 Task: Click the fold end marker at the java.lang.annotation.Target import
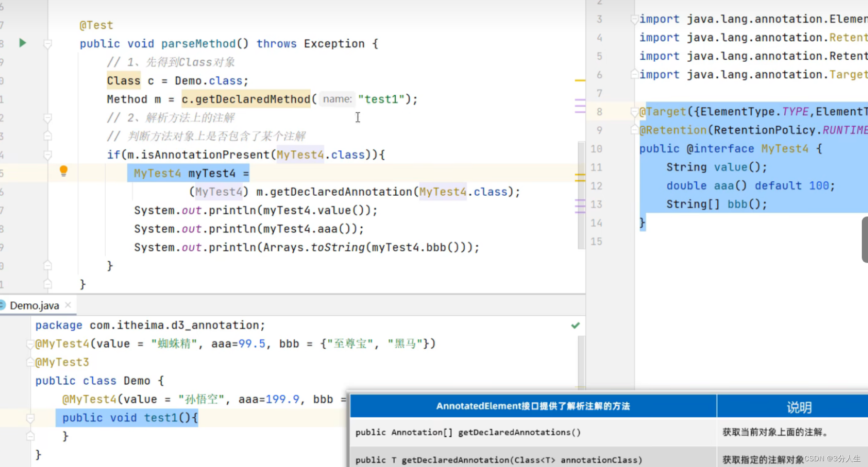pos(634,75)
